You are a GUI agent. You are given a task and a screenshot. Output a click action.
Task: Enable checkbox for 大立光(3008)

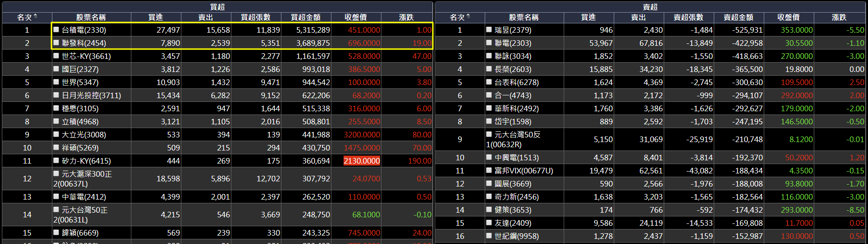point(56,134)
